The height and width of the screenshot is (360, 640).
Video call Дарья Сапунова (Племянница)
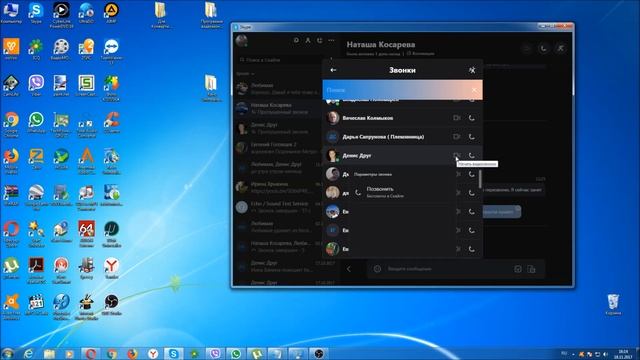(457, 137)
